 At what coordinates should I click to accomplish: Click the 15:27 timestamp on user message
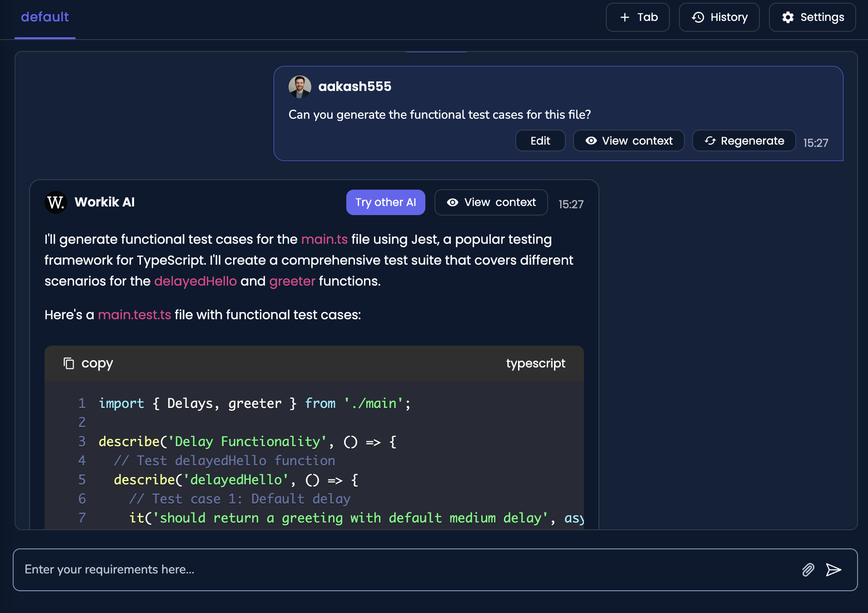pos(816,143)
